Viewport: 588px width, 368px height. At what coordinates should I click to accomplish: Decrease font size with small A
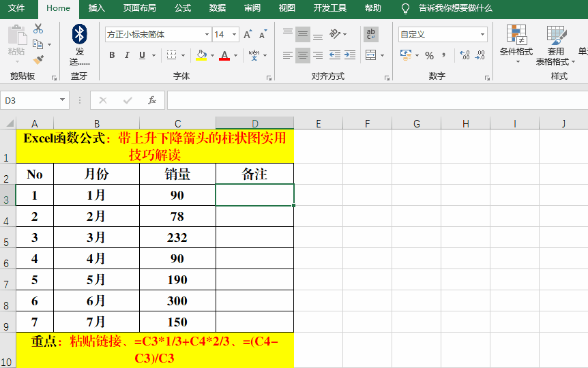coord(263,35)
